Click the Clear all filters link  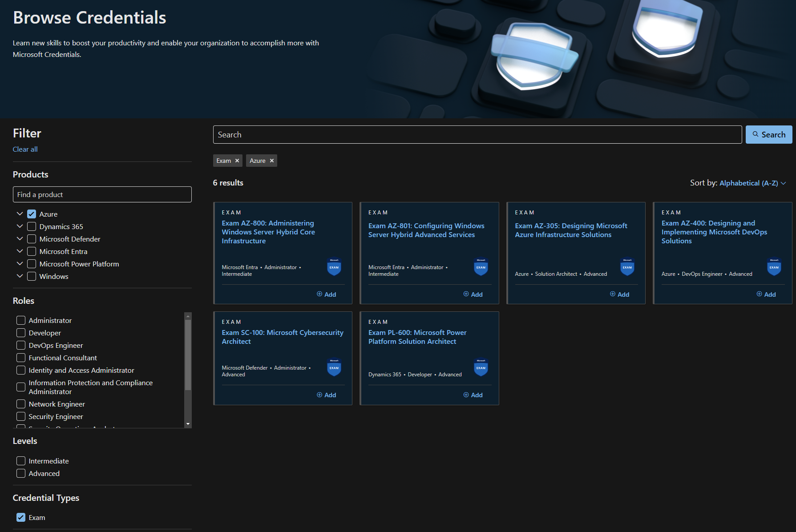(25, 149)
